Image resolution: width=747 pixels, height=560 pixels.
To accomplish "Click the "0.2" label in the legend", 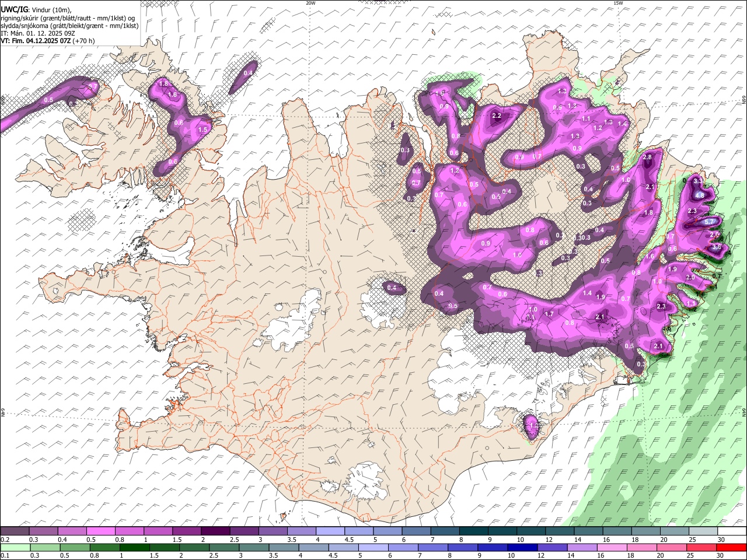I will coord(5,540).
